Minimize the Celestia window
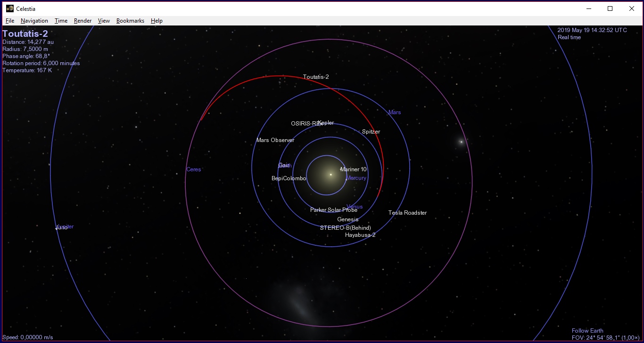The height and width of the screenshot is (343, 644). coord(589,8)
